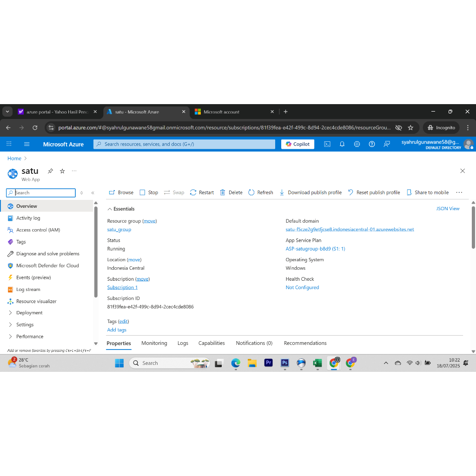Open the satu_group resource group link
The image size is (476, 476).
(119, 230)
